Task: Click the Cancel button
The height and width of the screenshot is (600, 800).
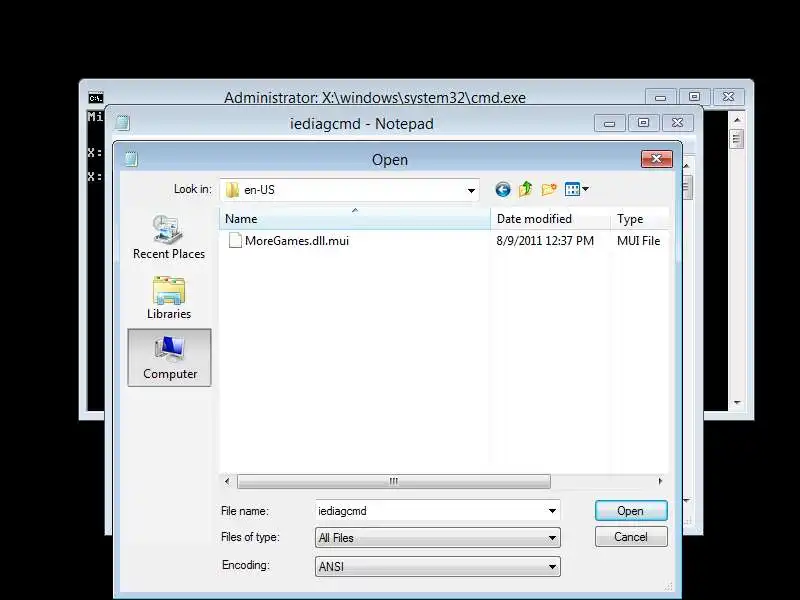Action: pyautogui.click(x=631, y=537)
